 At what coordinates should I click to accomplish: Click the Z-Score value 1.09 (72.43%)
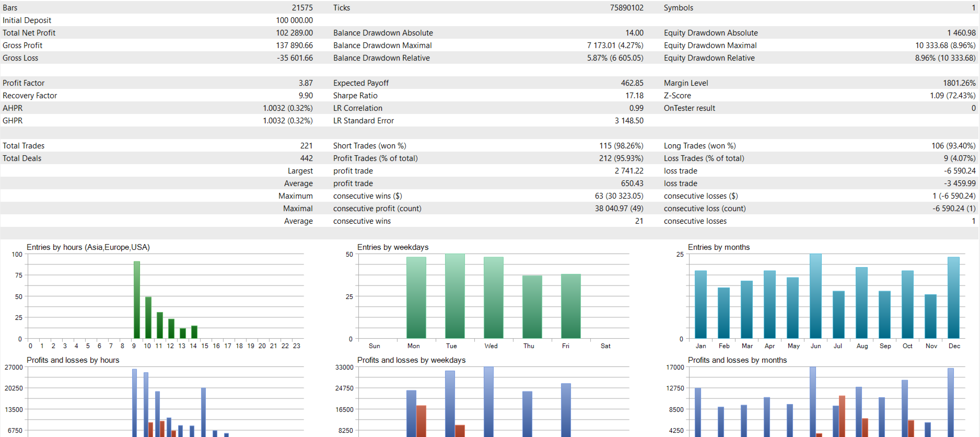point(953,96)
